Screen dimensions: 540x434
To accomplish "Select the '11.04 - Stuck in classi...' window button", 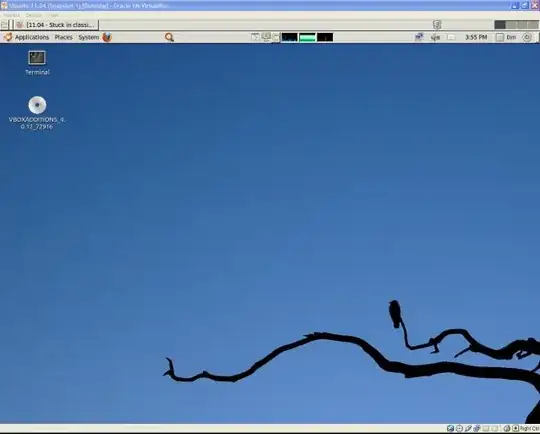I will coord(57,25).
